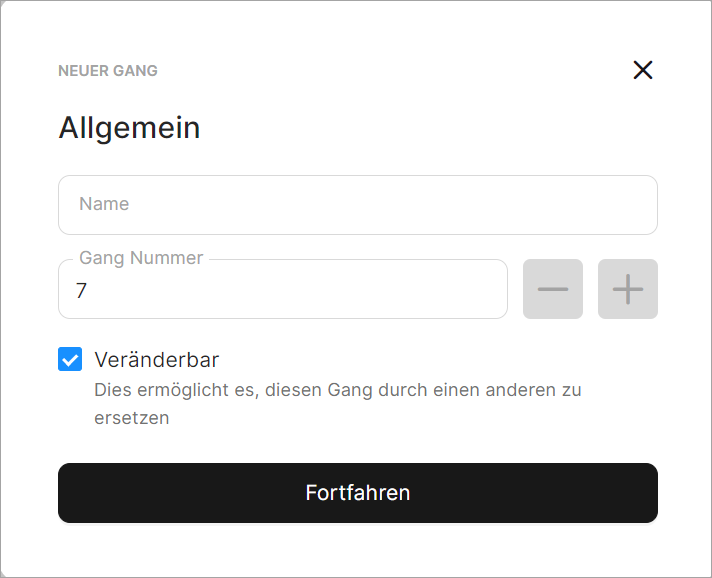Continue via the black Fortfahren bar

358,493
